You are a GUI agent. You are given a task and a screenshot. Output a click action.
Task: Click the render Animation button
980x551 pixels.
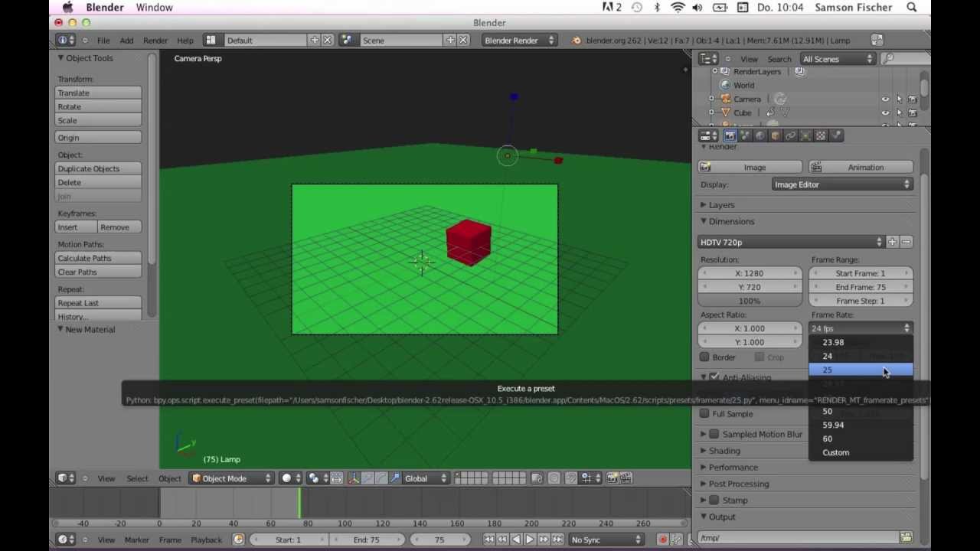[861, 168]
